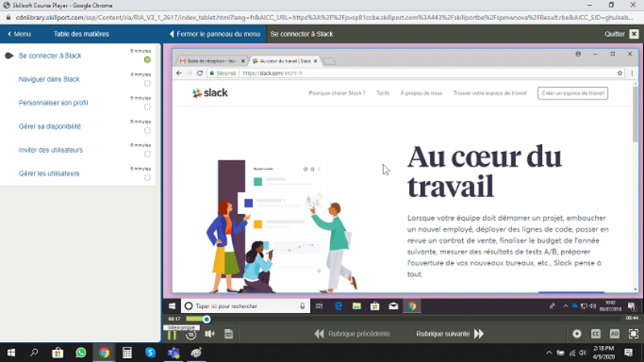Click Taper ici pour rechercher box
The height and width of the screenshot is (362, 644).
coord(245,306)
